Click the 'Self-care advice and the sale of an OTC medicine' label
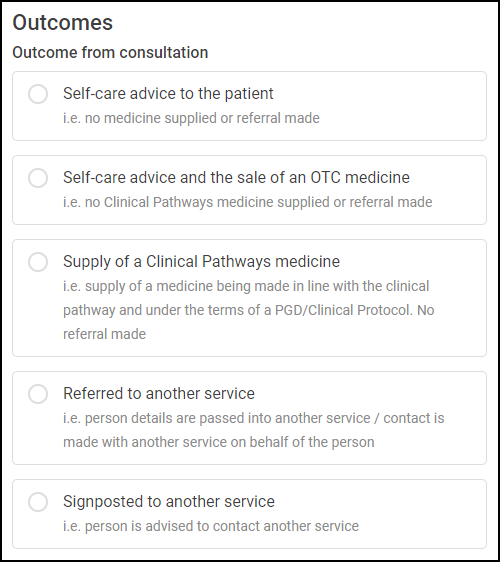This screenshot has height=562, width=500. (236, 177)
